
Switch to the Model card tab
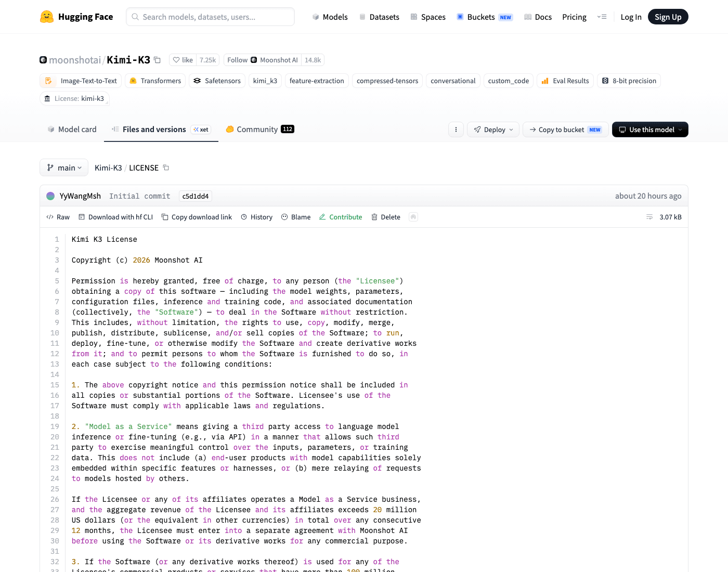click(x=72, y=129)
